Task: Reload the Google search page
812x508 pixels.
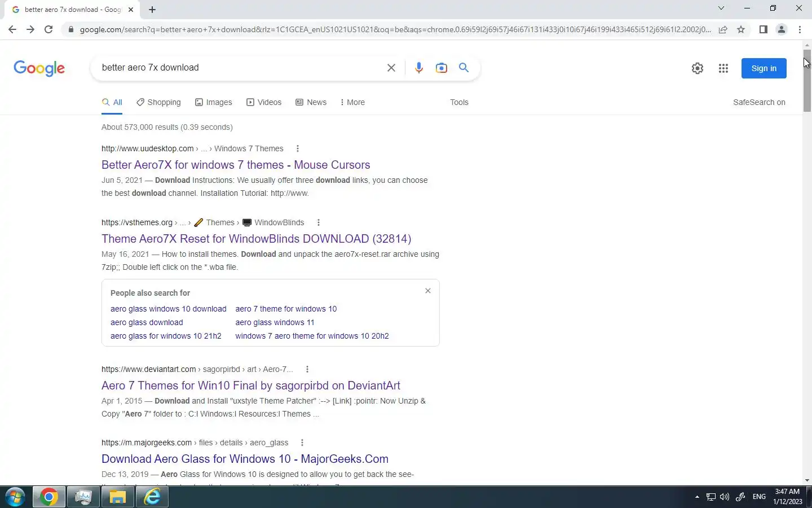Action: tap(48, 29)
